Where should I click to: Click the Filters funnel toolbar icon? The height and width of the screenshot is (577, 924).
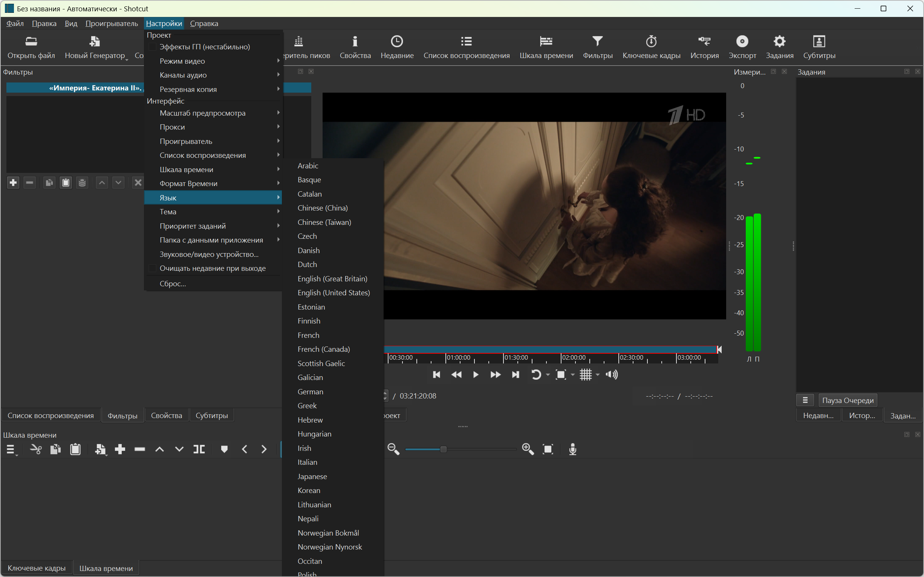[x=597, y=41]
